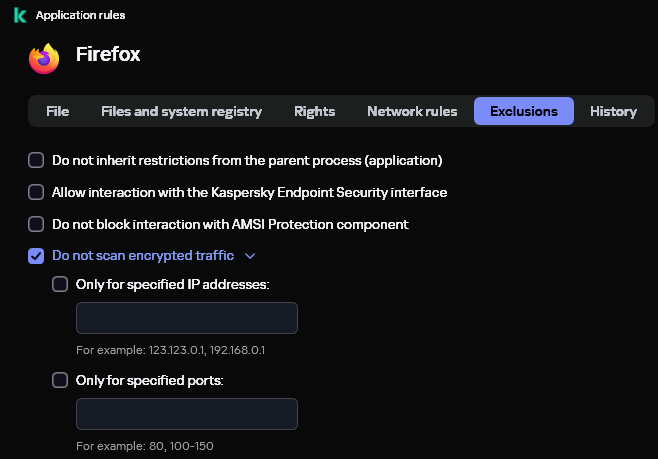Tick Do not block AMSI Protection interaction
This screenshot has width=658, height=459.
tap(36, 224)
